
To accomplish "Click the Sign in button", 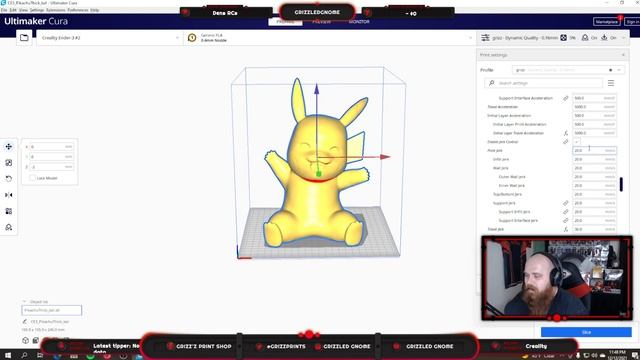I will pos(632,22).
